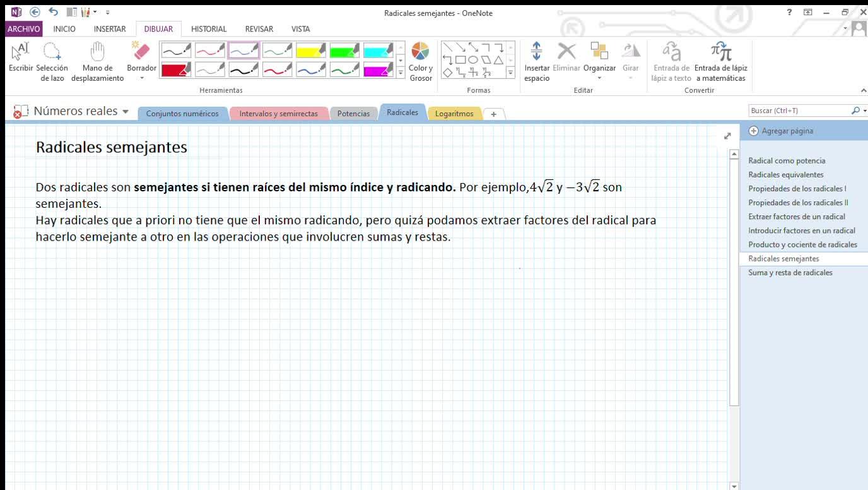Click the dock to desktop icon

pyautogui.click(x=71, y=12)
